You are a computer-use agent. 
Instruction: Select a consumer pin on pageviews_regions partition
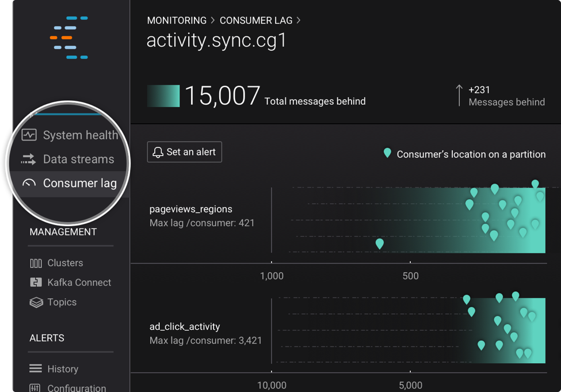pos(379,243)
